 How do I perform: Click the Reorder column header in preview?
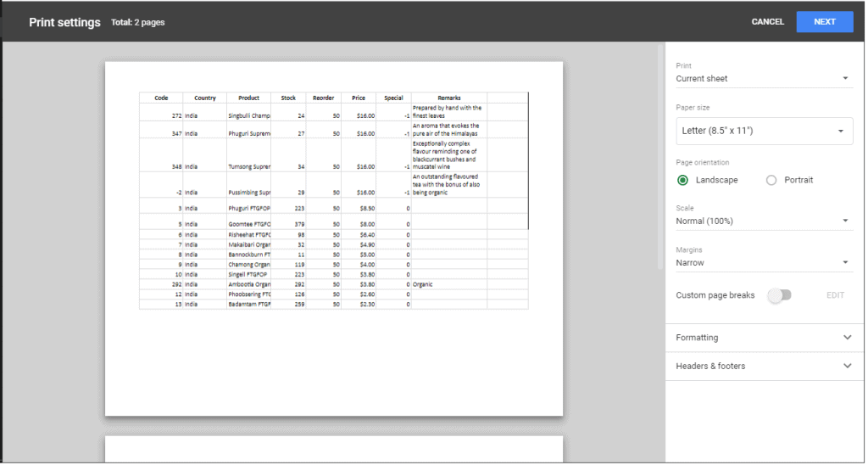pyautogui.click(x=323, y=98)
